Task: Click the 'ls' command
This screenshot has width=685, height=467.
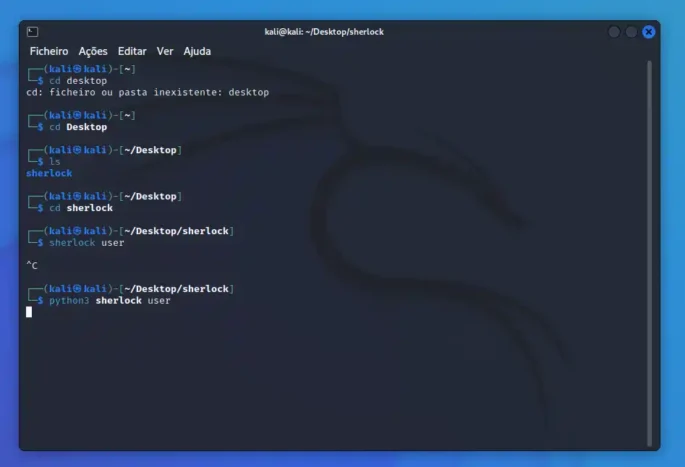Action: coord(55,162)
